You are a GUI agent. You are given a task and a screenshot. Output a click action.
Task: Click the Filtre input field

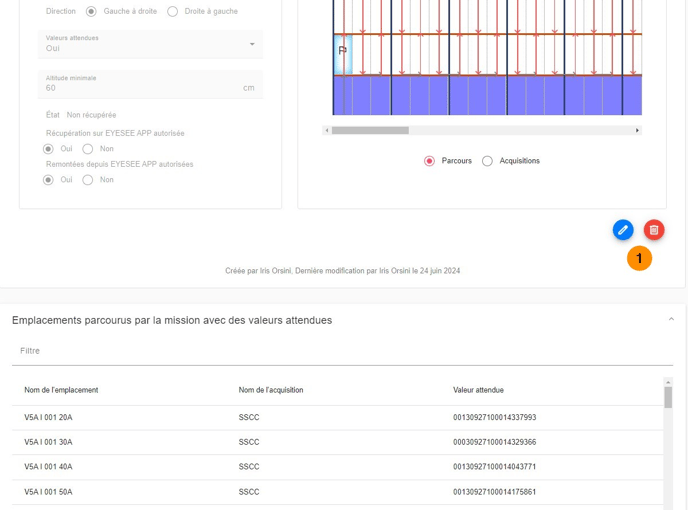340,351
